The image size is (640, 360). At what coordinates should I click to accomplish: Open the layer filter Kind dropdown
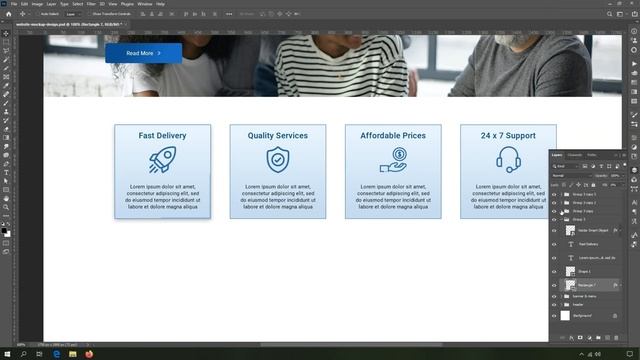tap(565, 166)
